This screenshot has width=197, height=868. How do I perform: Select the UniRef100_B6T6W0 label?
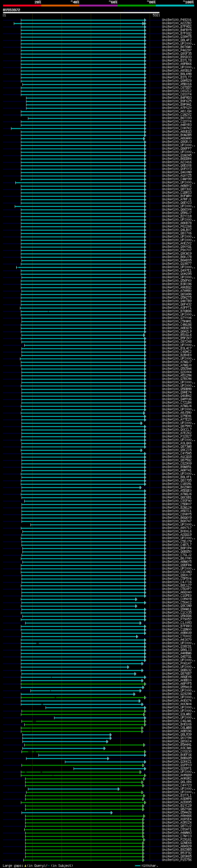pyautogui.click(x=177, y=47)
